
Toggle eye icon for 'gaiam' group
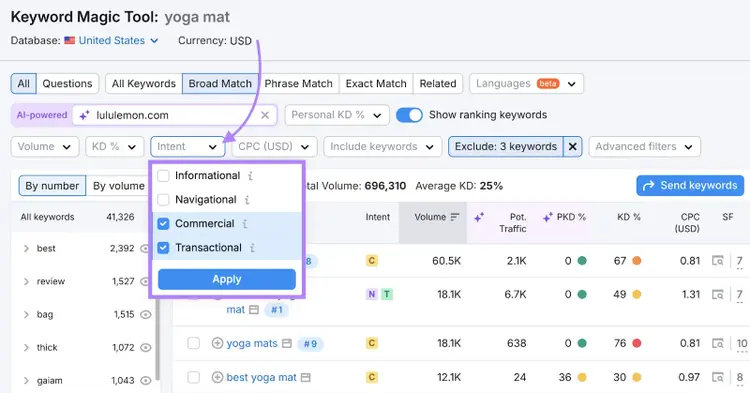[145, 381]
